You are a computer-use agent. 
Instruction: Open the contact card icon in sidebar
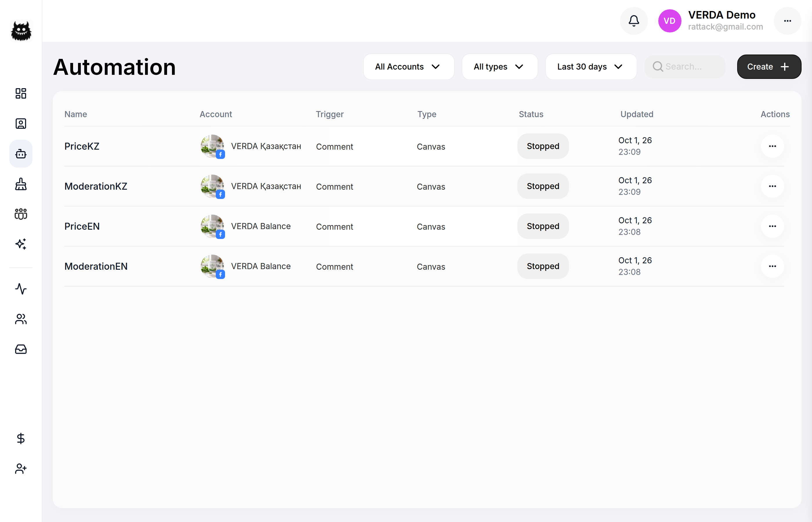click(x=21, y=124)
